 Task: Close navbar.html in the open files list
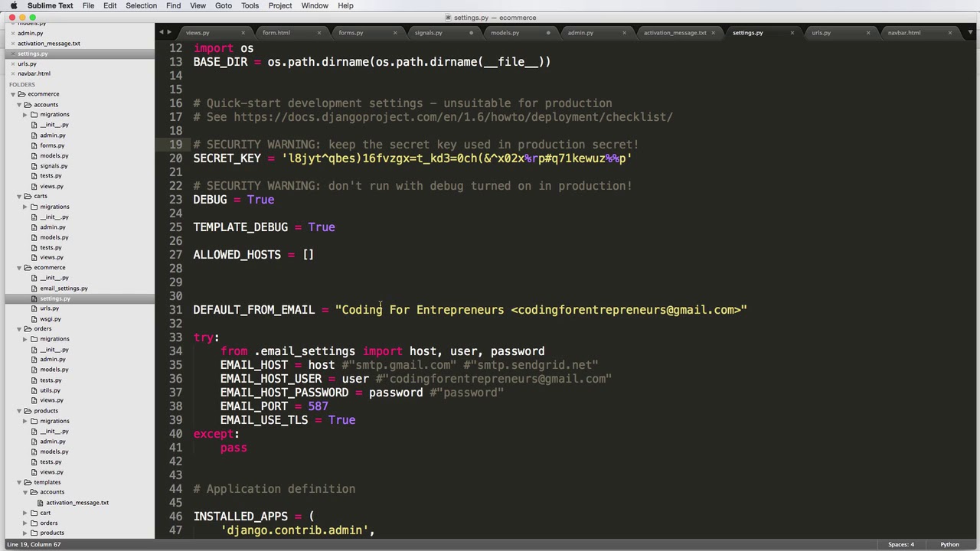(11, 73)
